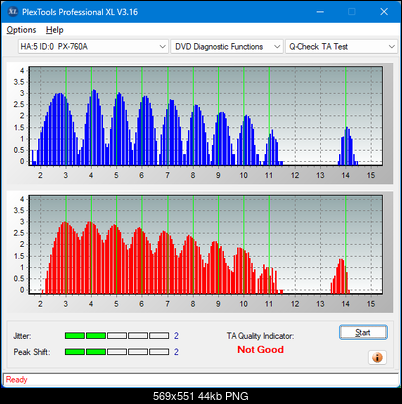This screenshot has width=402, height=404.
Task: Click the red land histogram chart
Action: (x=206, y=245)
